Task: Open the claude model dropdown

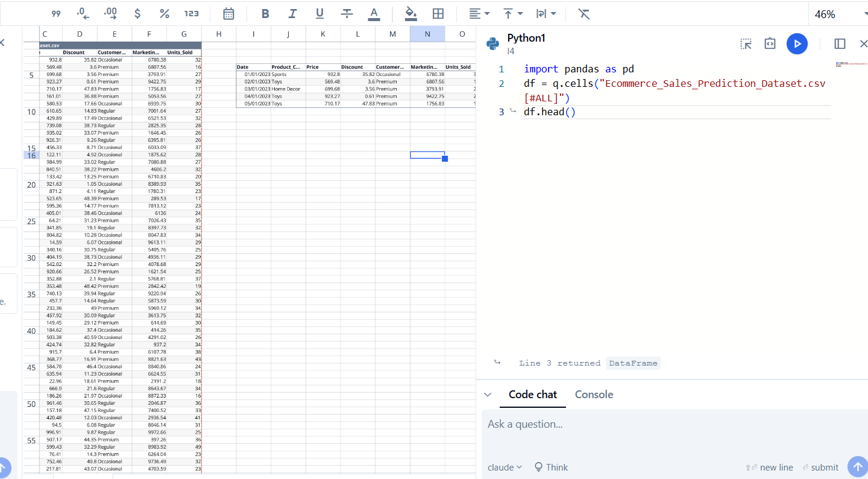Action: point(505,468)
